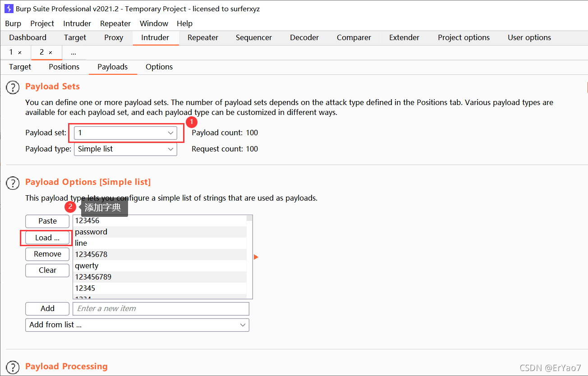Open new attack tab via ellipsis
Image resolution: width=588 pixels, height=376 pixels.
73,53
